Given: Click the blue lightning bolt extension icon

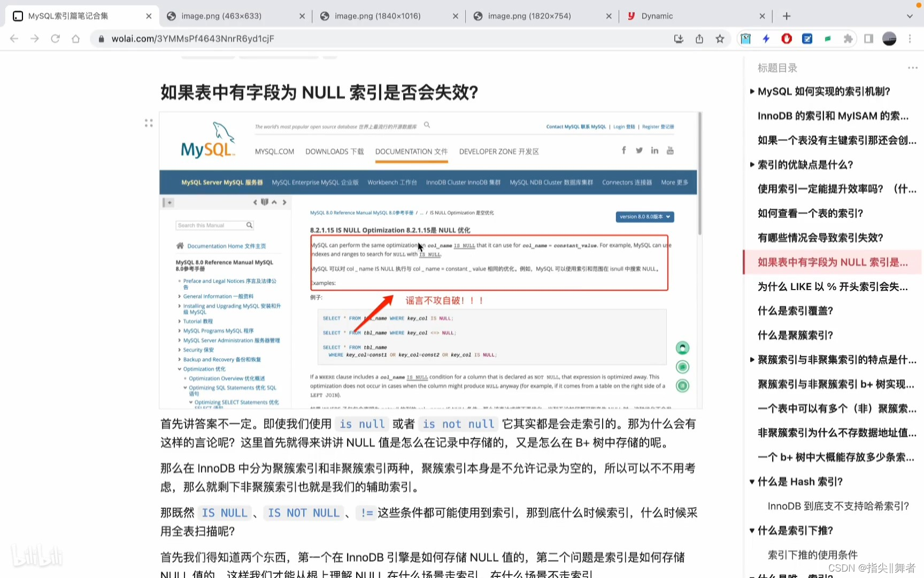Looking at the screenshot, I should (x=766, y=39).
